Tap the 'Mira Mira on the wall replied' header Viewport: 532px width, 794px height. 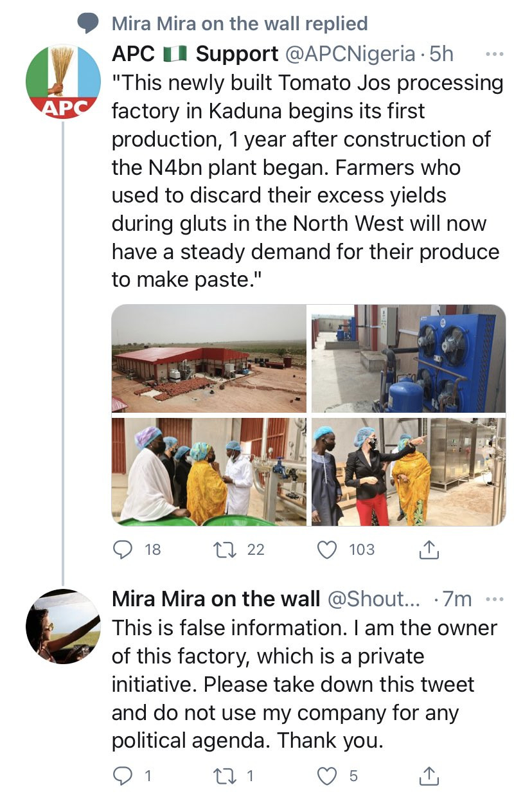coord(239,24)
